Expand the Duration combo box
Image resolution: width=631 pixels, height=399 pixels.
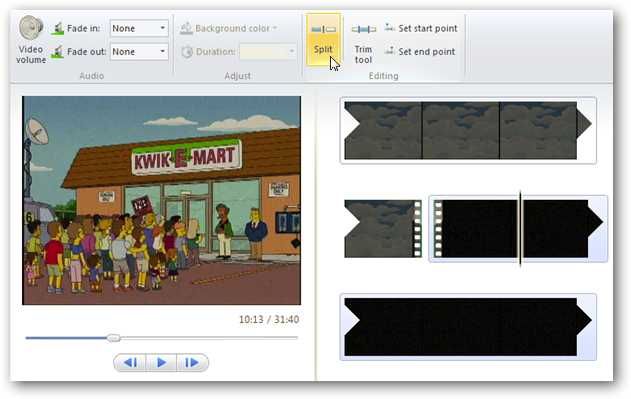(268, 52)
